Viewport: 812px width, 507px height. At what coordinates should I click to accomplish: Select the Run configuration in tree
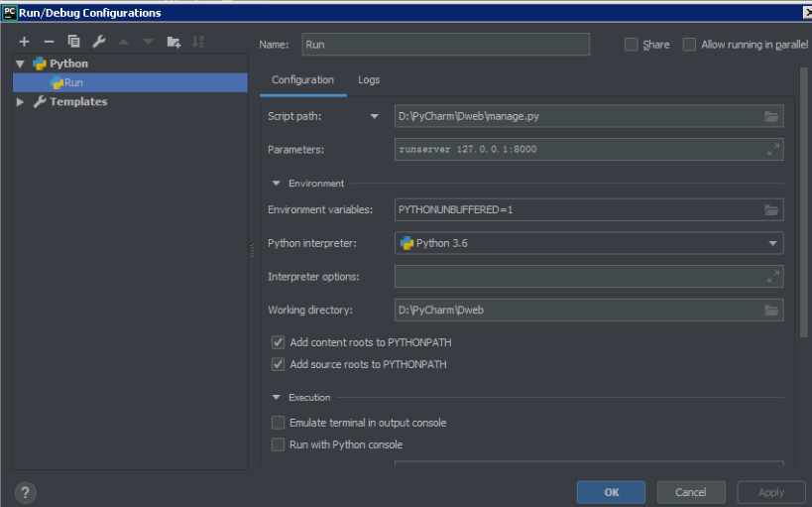coord(73,82)
